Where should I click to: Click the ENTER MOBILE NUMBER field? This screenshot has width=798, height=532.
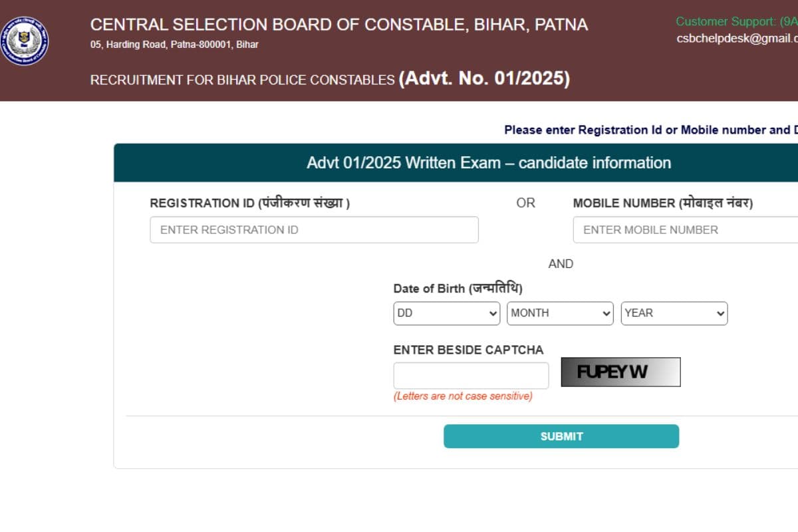685,229
